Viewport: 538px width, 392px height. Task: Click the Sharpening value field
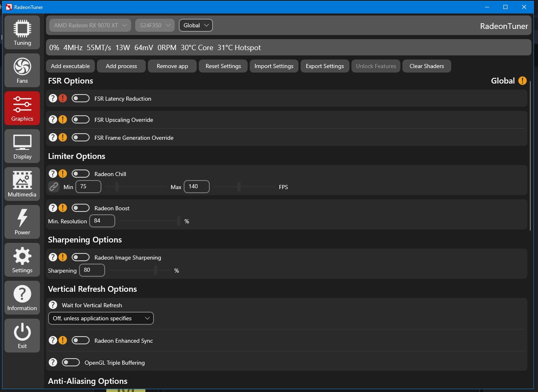[92, 270]
